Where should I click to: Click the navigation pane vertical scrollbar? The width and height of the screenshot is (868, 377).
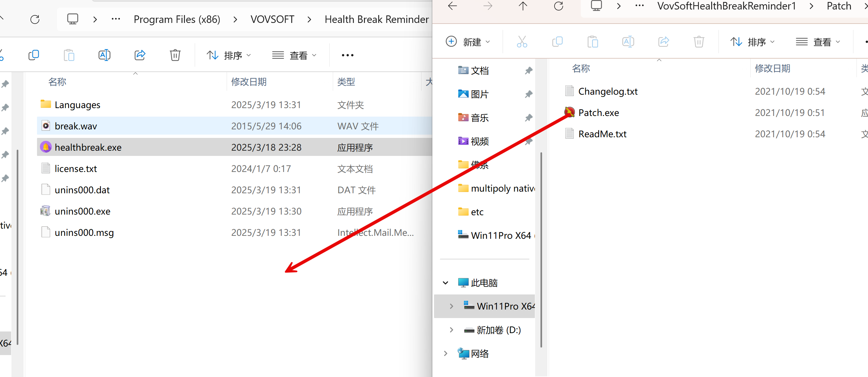tap(541, 249)
